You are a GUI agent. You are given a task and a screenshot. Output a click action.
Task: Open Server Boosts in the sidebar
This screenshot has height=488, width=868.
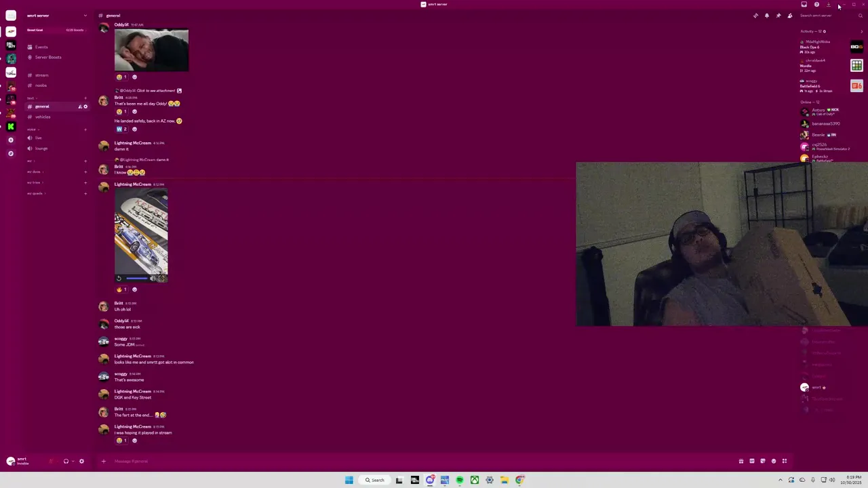point(57,57)
